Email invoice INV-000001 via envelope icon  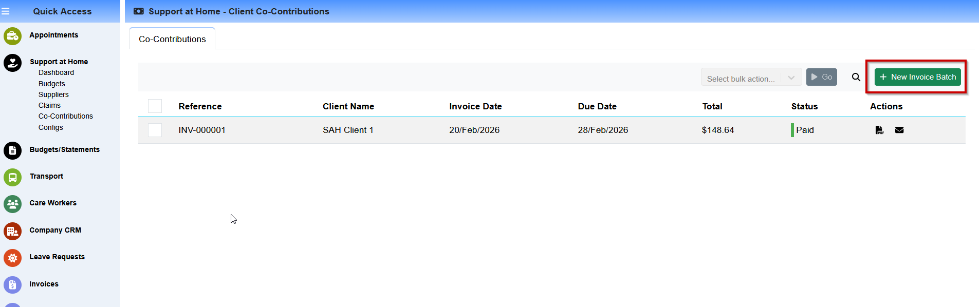(899, 130)
